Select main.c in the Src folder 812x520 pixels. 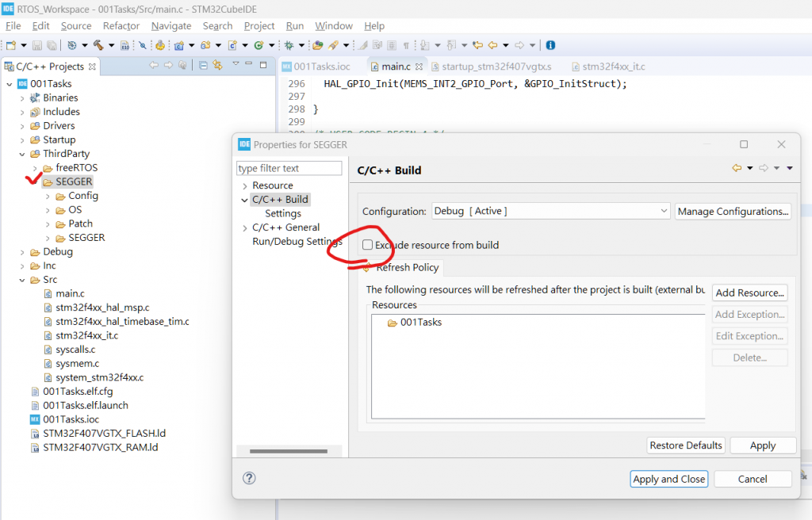click(x=70, y=293)
